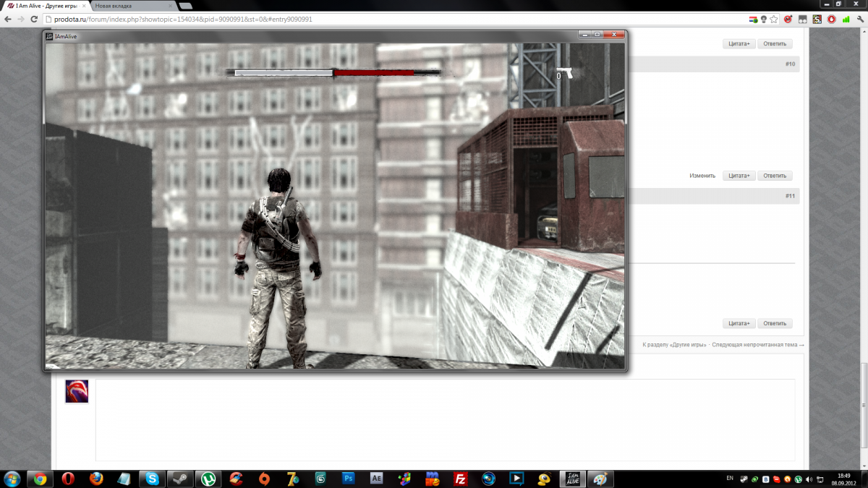Click "Цитата+" under post #11
The width and height of the screenshot is (868, 488).
tap(739, 323)
